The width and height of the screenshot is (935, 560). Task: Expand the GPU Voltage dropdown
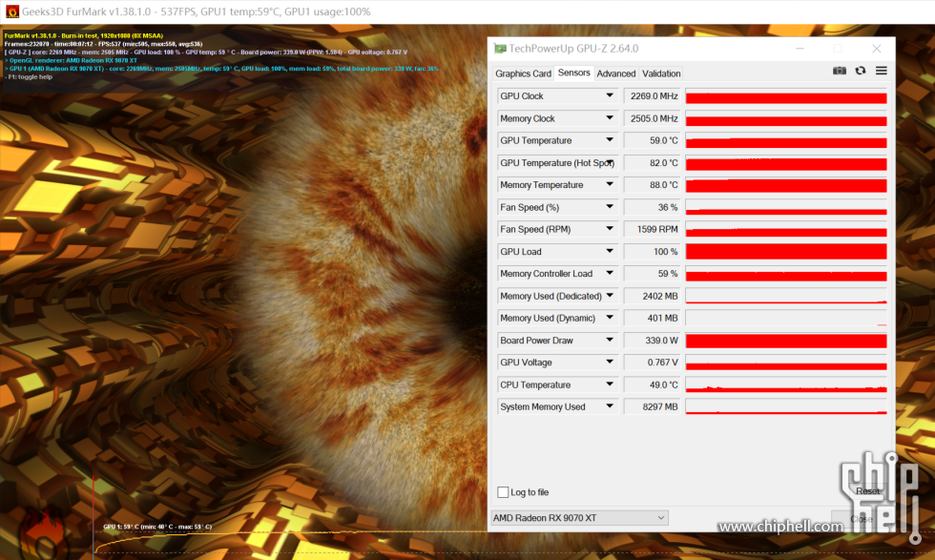tap(610, 362)
